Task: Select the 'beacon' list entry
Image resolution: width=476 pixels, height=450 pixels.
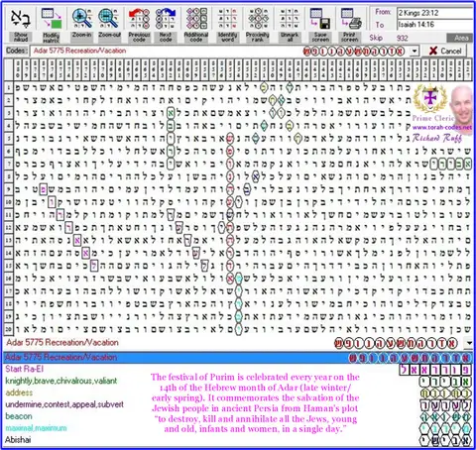Action: 19,416
